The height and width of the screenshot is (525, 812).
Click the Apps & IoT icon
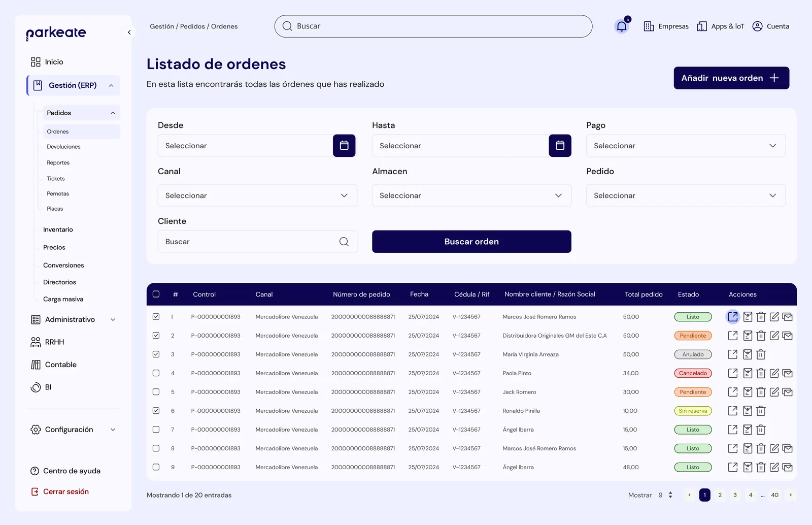(702, 26)
